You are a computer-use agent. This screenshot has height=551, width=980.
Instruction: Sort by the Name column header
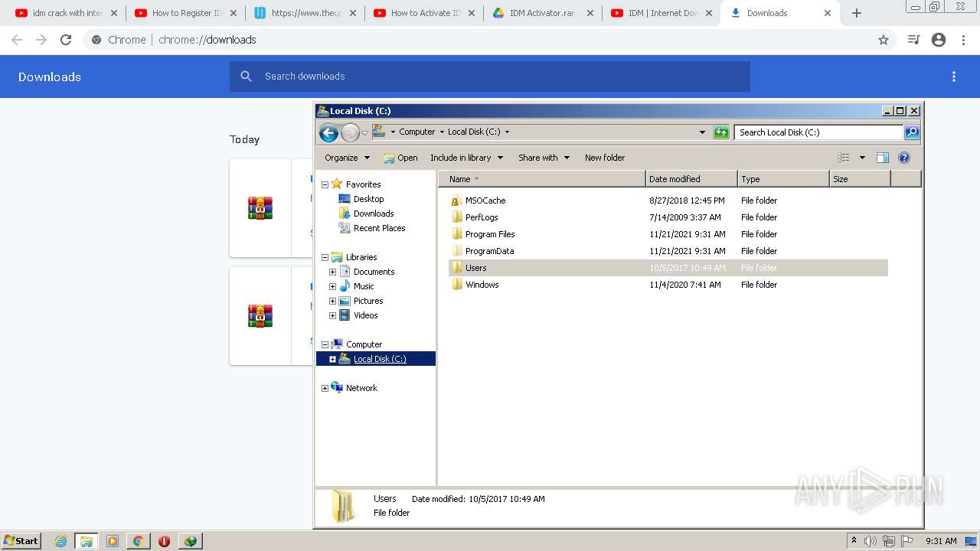[x=542, y=179]
